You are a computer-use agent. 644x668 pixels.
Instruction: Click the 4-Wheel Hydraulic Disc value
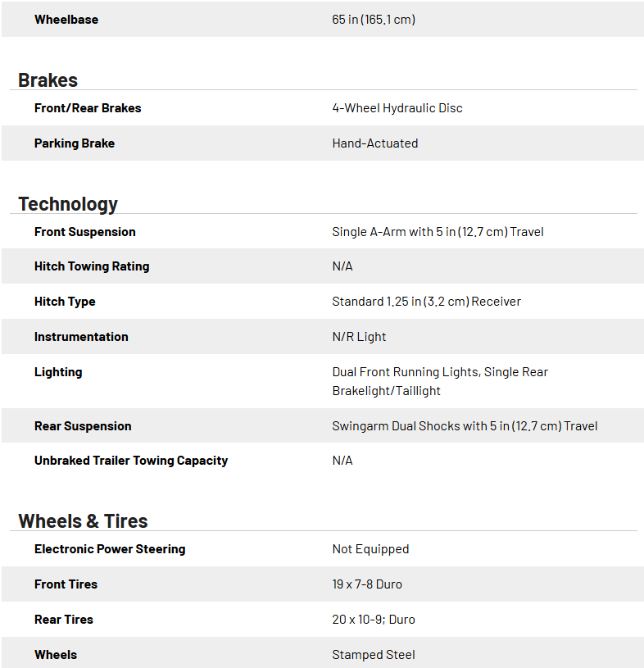pyautogui.click(x=397, y=108)
